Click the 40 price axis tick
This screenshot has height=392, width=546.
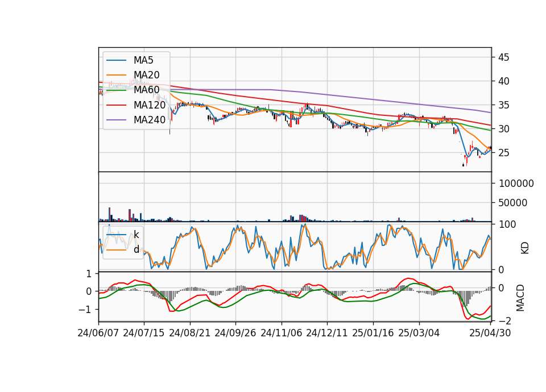coord(503,81)
